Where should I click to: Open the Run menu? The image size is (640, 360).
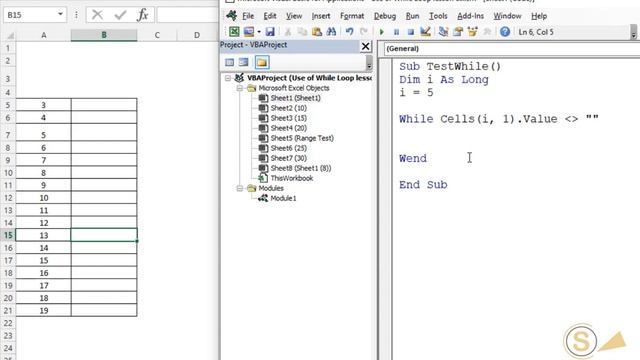tap(412, 16)
